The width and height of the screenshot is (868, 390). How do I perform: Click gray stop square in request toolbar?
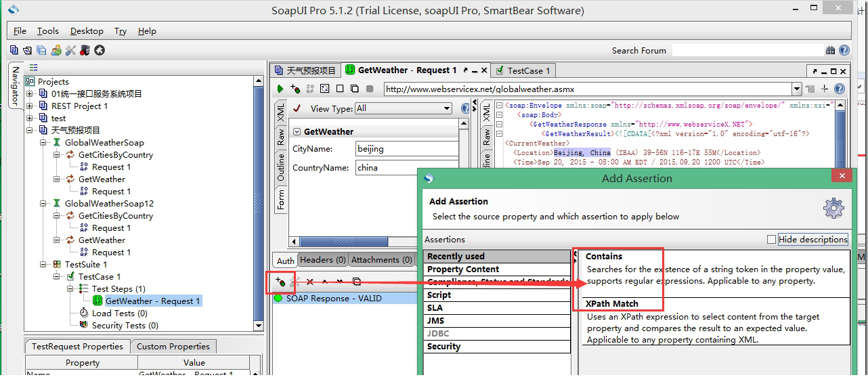point(370,89)
